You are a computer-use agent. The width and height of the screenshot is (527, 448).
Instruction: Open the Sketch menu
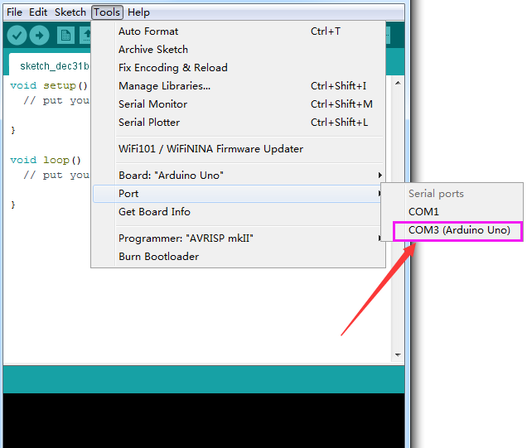click(70, 12)
